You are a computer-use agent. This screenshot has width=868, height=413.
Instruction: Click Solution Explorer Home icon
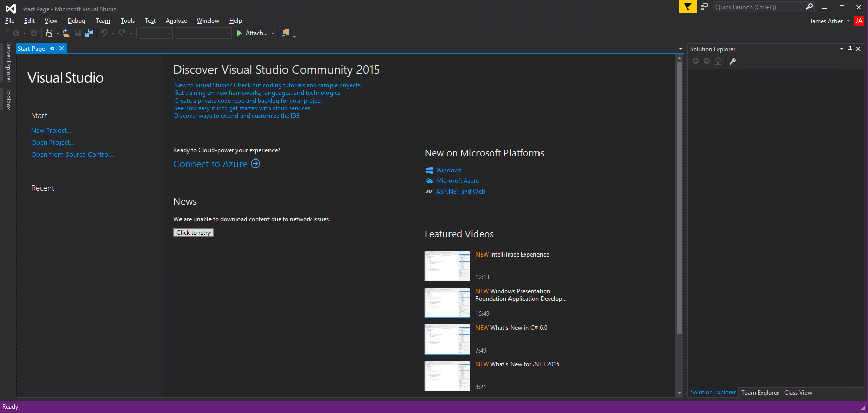[718, 61]
